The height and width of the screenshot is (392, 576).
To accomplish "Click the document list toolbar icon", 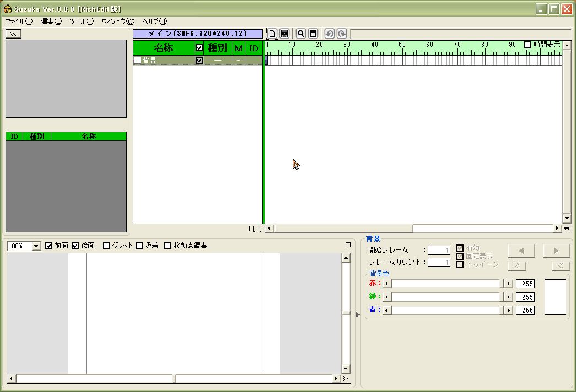I will coord(313,34).
